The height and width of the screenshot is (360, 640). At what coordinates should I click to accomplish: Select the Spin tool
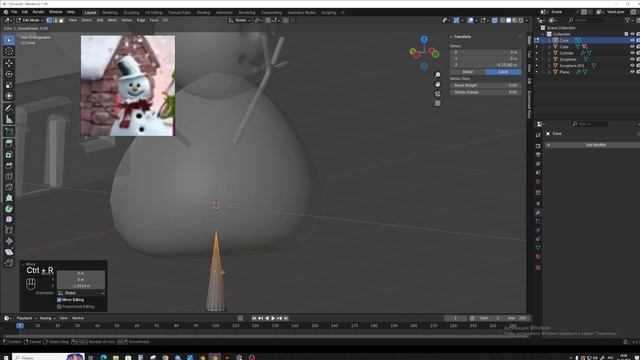pyautogui.click(x=9, y=209)
